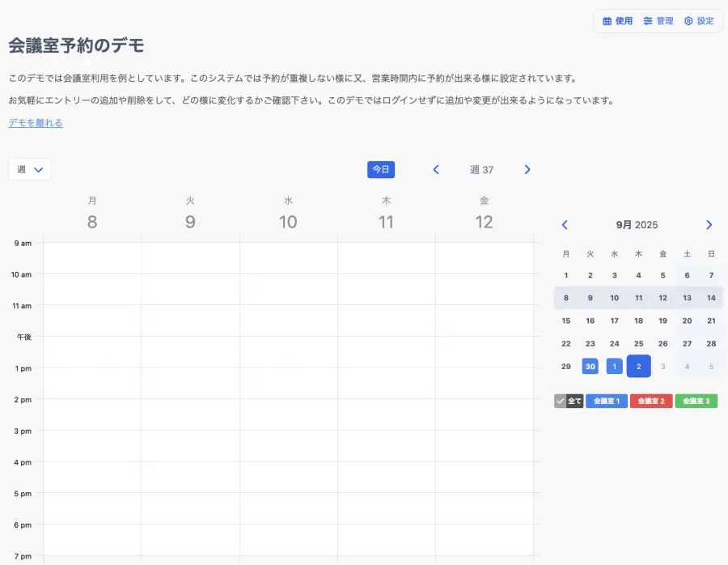The height and width of the screenshot is (565, 728).
Task: Open the 管理 sliders menu
Action: pos(658,21)
